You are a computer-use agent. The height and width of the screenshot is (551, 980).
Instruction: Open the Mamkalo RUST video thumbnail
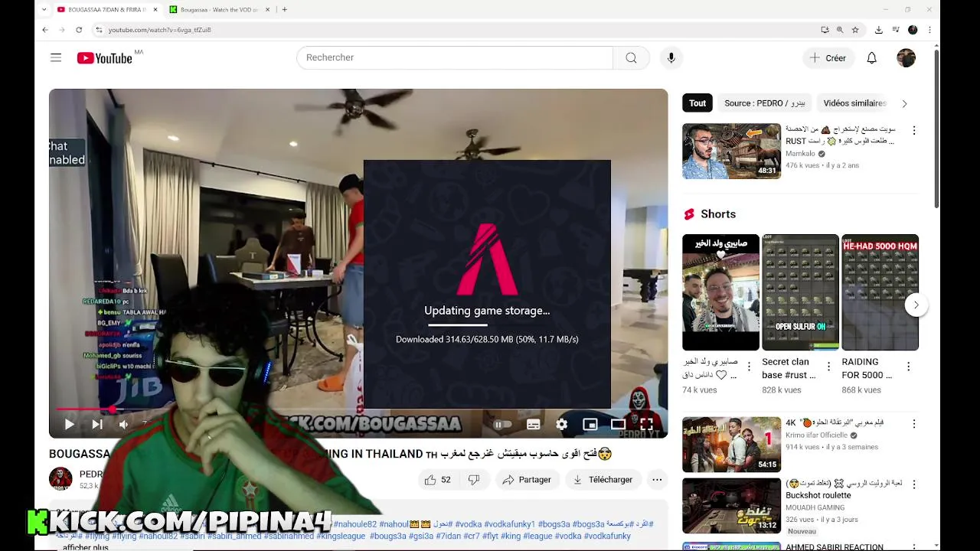(x=731, y=151)
